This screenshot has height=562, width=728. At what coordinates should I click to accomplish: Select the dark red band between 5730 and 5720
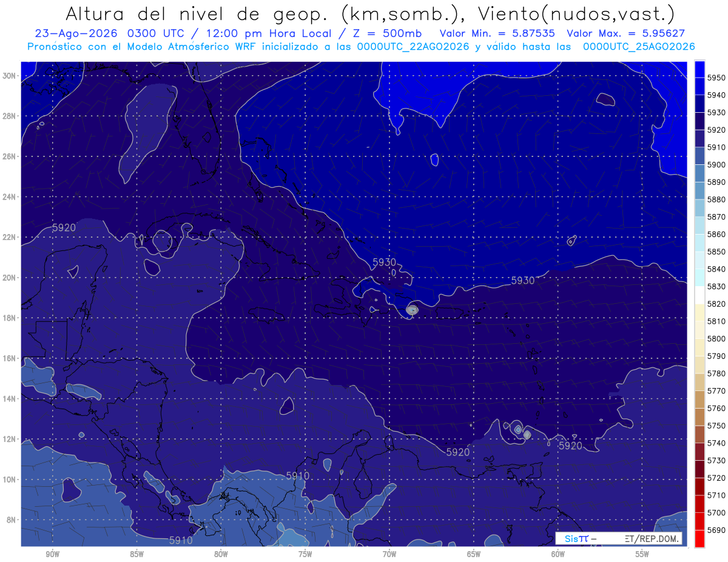(x=699, y=469)
